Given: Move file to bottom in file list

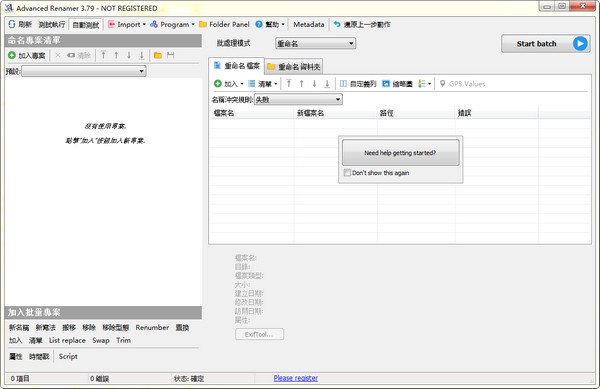Looking at the screenshot, I should click(327, 84).
